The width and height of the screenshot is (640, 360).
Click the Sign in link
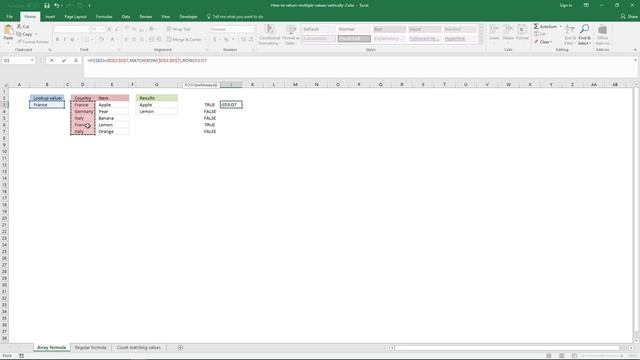[566, 5]
